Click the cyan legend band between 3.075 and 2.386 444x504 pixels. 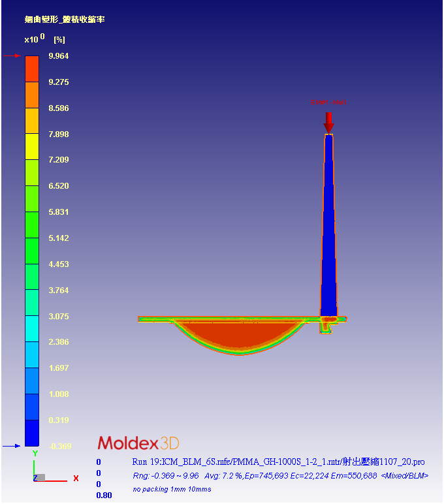point(32,329)
